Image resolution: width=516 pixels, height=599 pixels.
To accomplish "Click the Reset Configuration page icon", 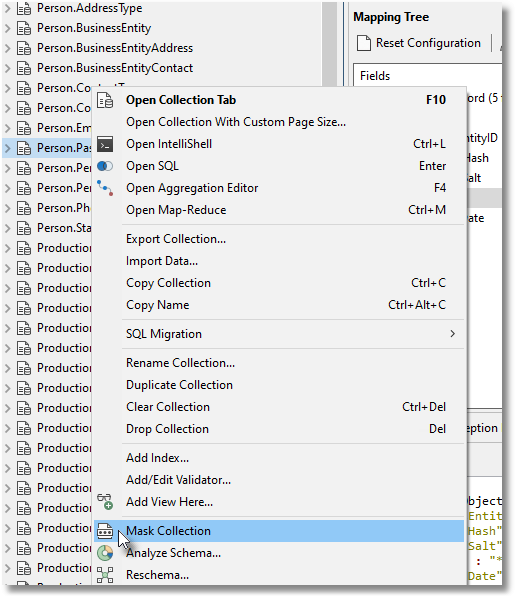I will (x=364, y=43).
